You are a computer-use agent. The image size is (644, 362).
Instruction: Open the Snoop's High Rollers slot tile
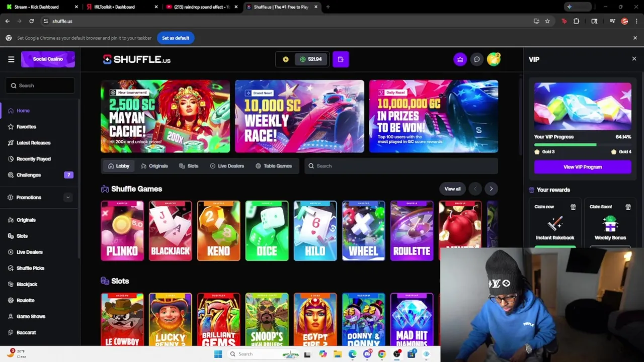coord(267,320)
